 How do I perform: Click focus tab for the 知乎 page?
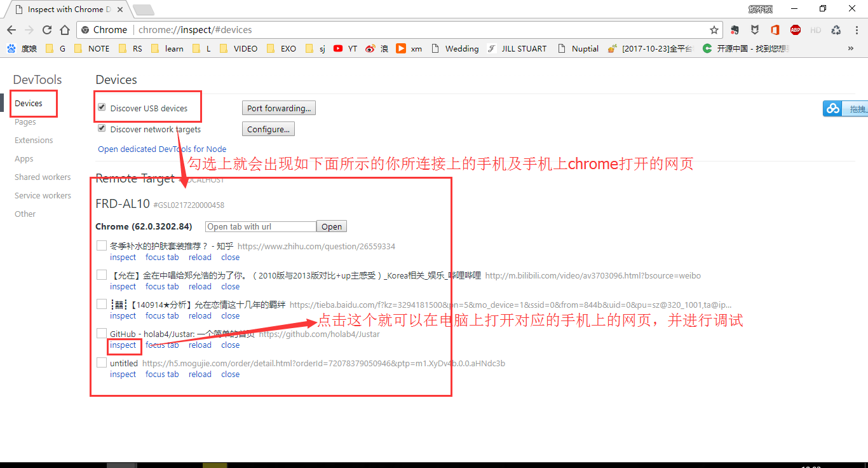tap(162, 258)
